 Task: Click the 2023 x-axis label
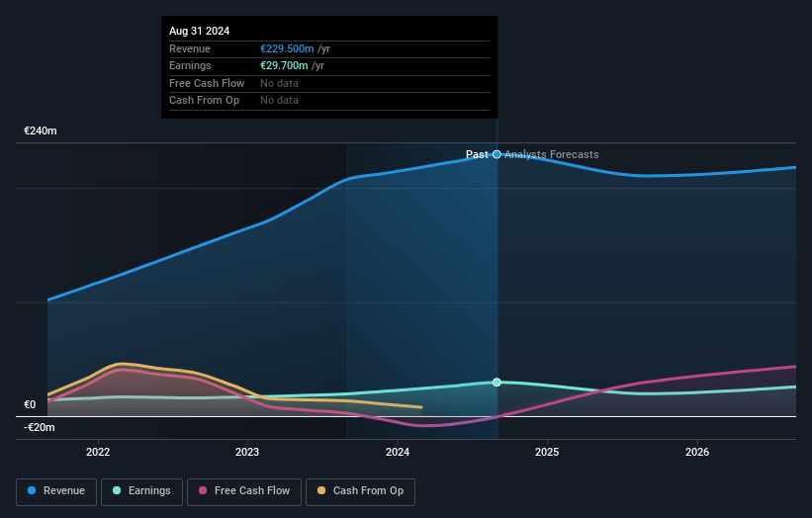pyautogui.click(x=247, y=453)
